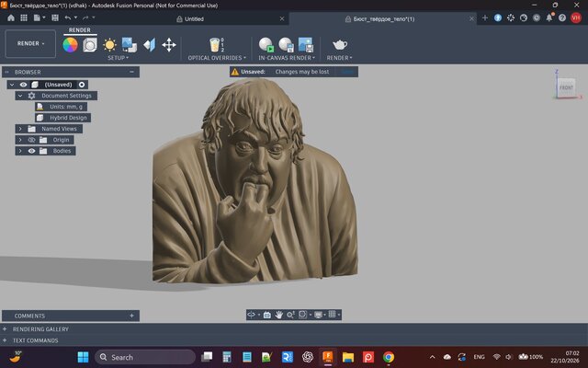Open the File menu dropdown arrow

pyautogui.click(x=44, y=17)
